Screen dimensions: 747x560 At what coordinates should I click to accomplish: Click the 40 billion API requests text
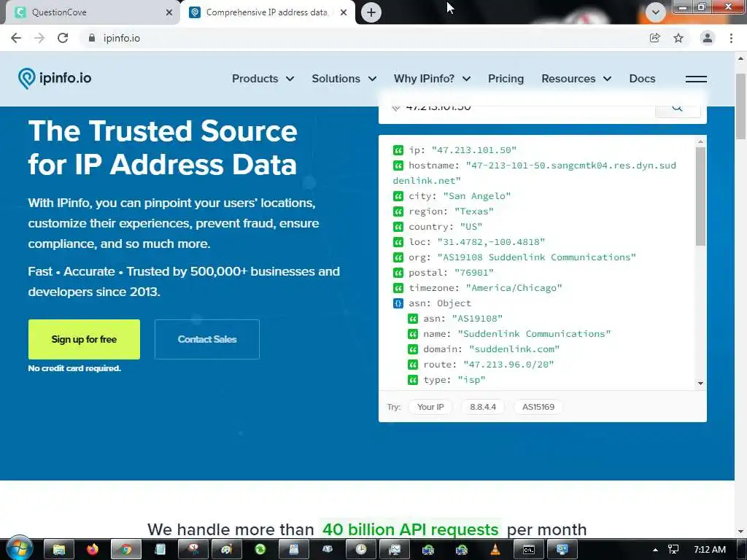410,529
